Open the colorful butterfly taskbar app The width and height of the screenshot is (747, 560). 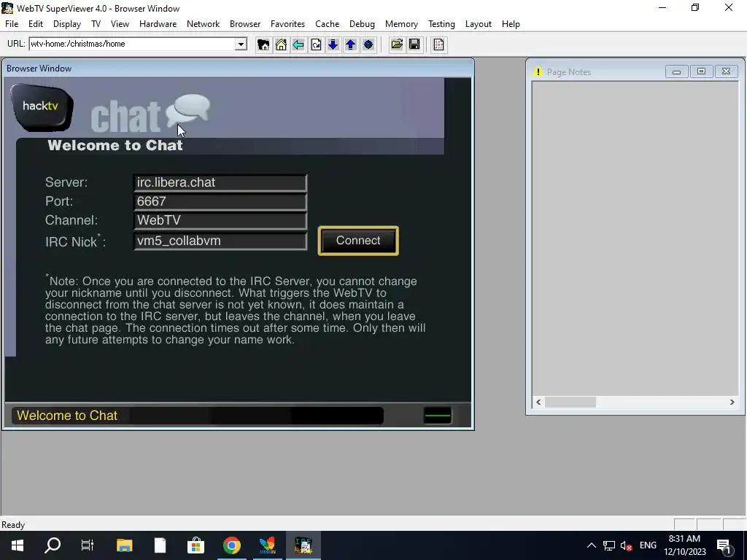coord(267,545)
